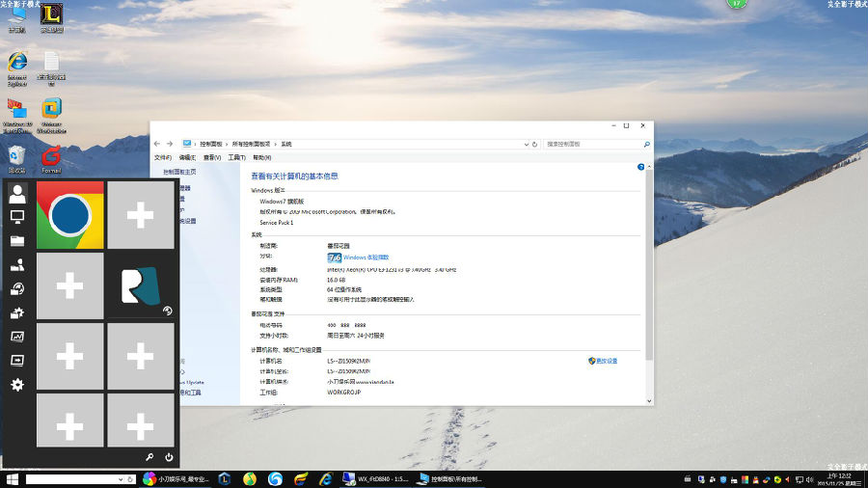The width and height of the screenshot is (868, 488).
Task: Click the 控制面板主页 link in sidebar
Action: coord(178,171)
